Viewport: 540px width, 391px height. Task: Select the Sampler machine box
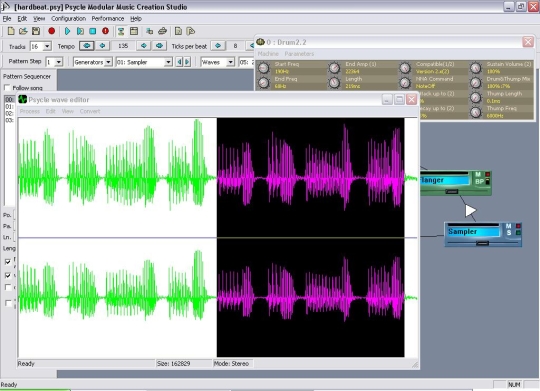483,234
